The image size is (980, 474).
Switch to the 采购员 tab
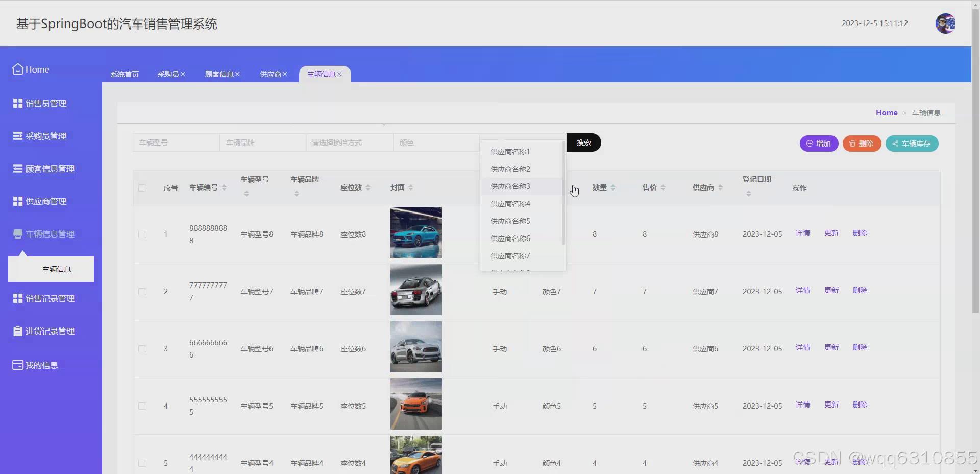[x=168, y=74]
